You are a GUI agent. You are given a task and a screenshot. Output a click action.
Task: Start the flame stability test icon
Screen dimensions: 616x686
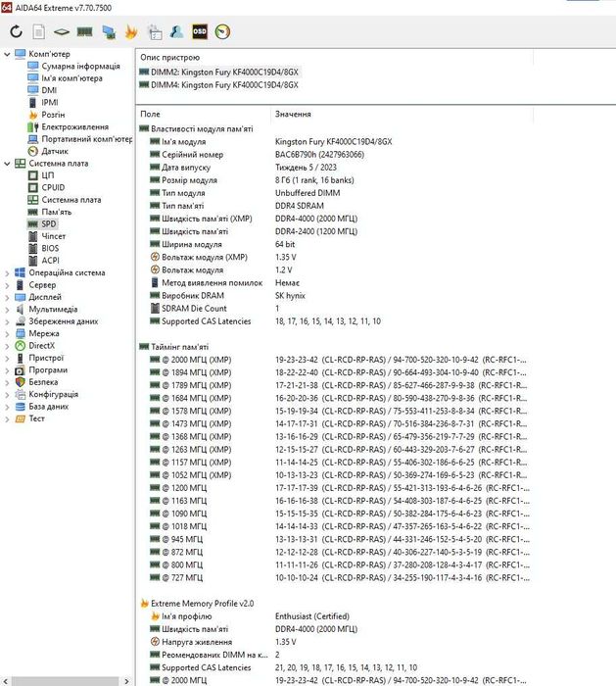(x=131, y=31)
